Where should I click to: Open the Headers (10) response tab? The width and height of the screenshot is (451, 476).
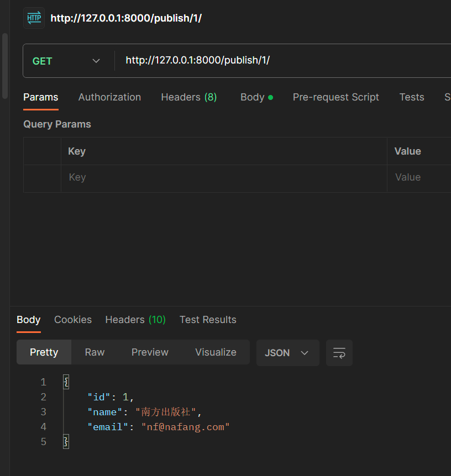(x=135, y=320)
